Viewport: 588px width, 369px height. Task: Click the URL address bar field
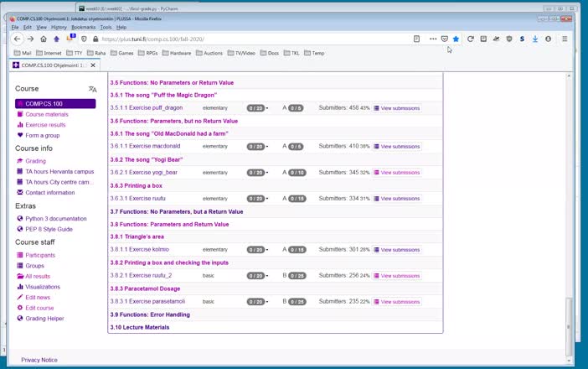tap(251, 39)
